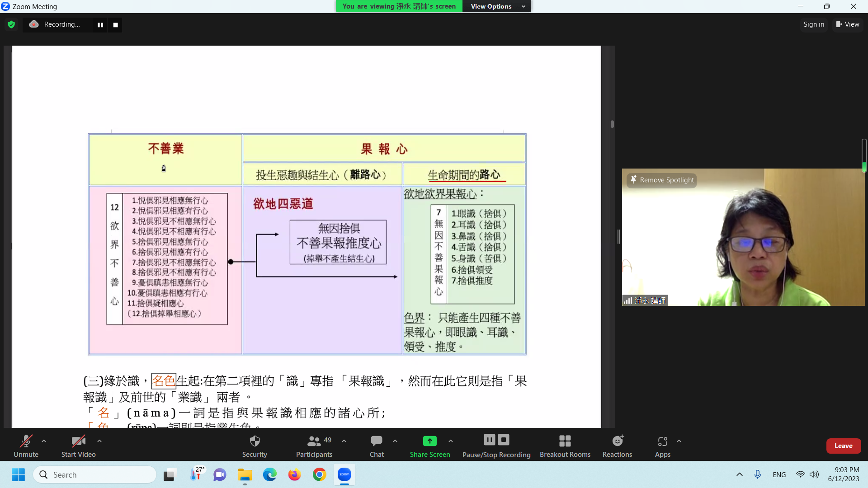This screenshot has width=868, height=488.
Task: Click Remove Spotlight on video thumbnail
Action: tap(662, 180)
